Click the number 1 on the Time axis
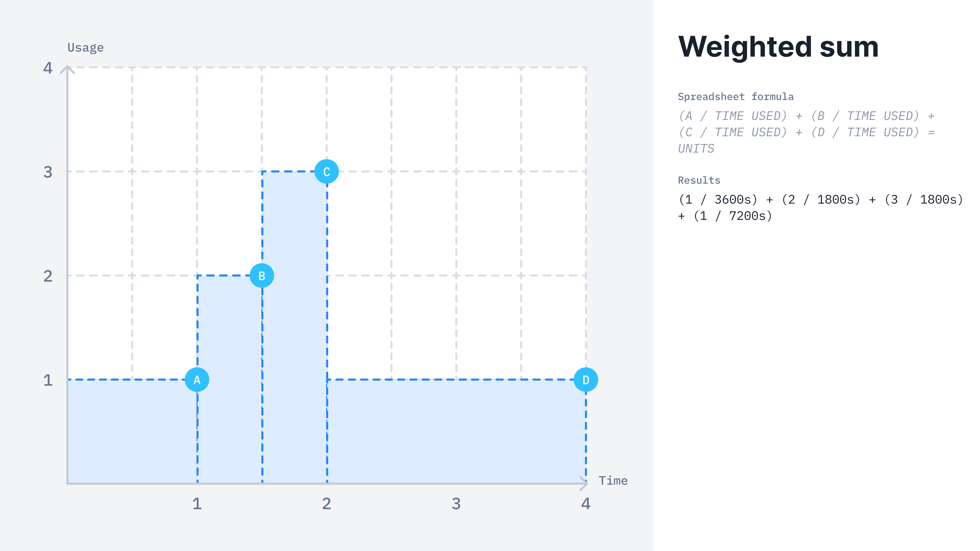Screen dimensions: 980x551 click(197, 504)
